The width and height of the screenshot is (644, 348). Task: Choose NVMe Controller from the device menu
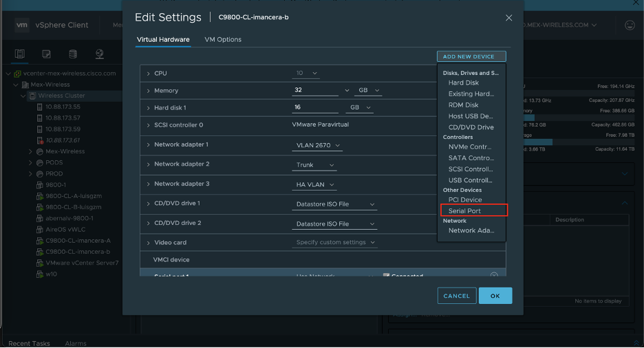coord(471,147)
